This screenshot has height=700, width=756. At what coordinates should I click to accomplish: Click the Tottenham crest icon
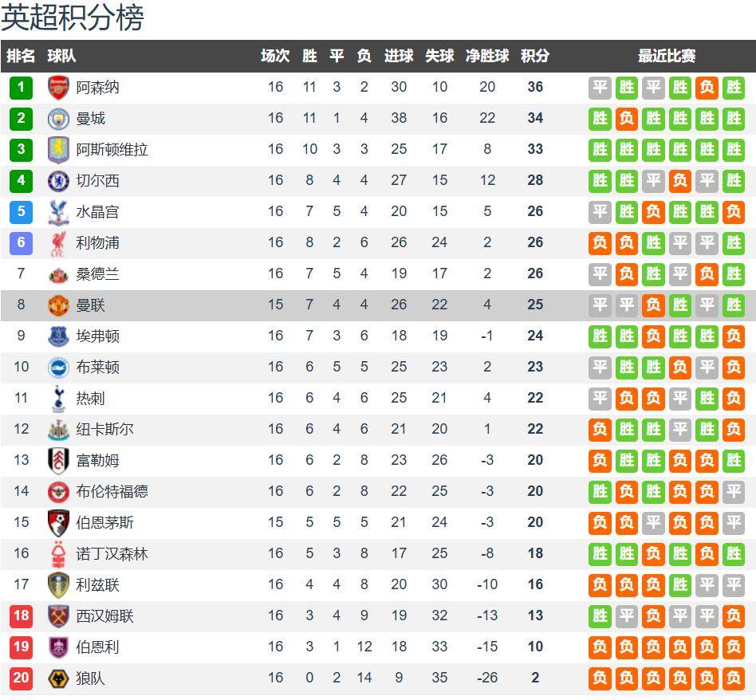[59, 398]
